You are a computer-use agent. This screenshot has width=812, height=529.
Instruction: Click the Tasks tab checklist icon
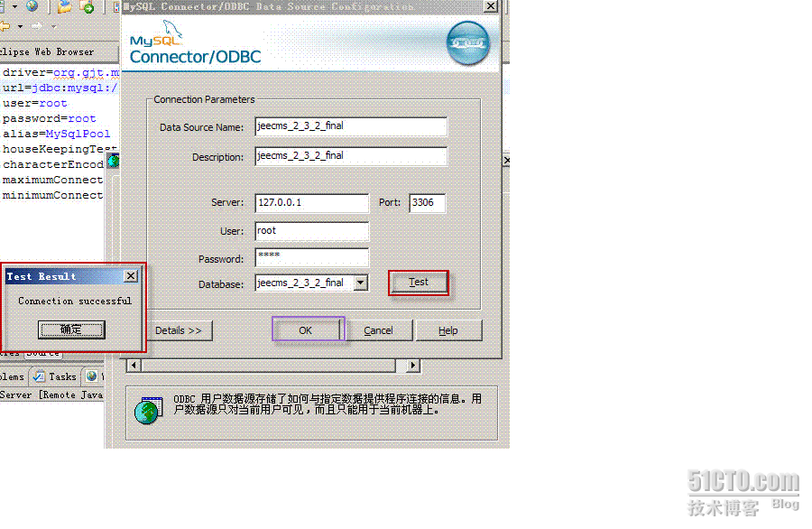pos(39,376)
